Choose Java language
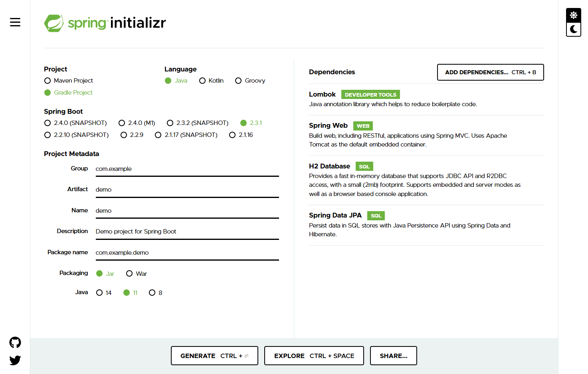This screenshot has width=588, height=374. pos(176,81)
